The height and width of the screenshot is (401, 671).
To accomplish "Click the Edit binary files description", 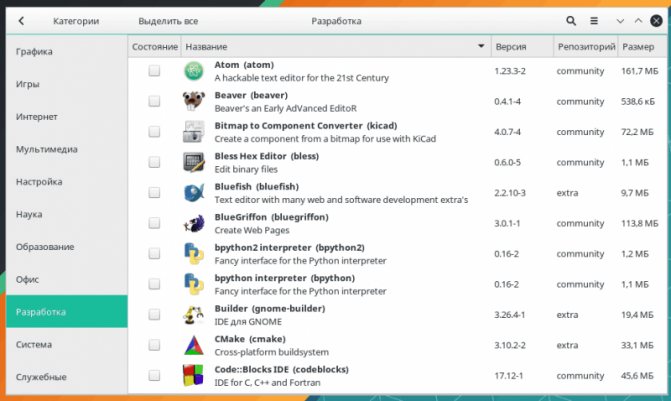I will tap(246, 169).
